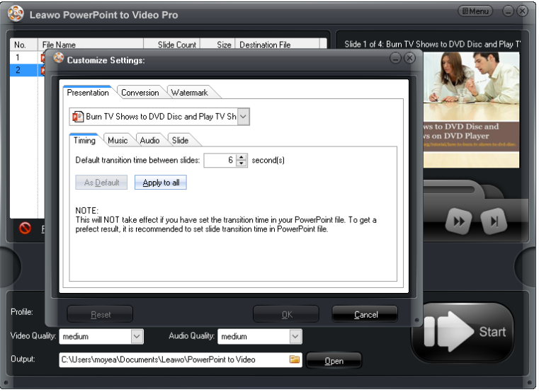Image resolution: width=539 pixels, height=392 pixels.
Task: Switch to the Presentation tab
Action: (x=88, y=93)
